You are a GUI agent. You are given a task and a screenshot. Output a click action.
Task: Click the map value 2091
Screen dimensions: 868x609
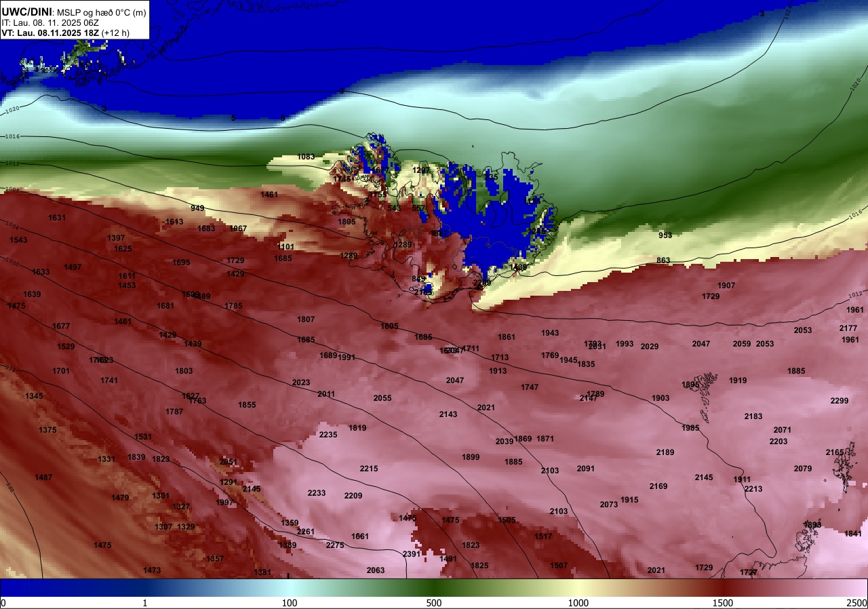point(586,469)
